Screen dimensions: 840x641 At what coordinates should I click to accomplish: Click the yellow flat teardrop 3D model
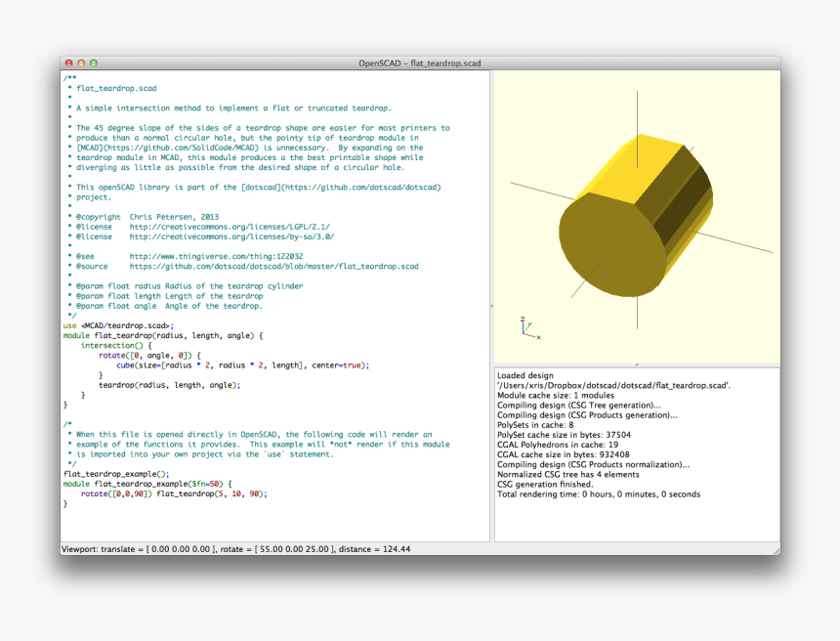click(636, 215)
